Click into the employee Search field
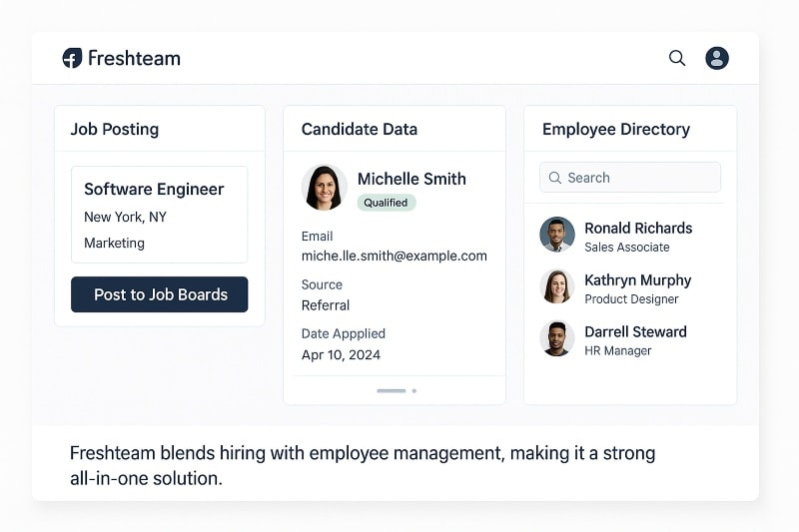 (639, 178)
